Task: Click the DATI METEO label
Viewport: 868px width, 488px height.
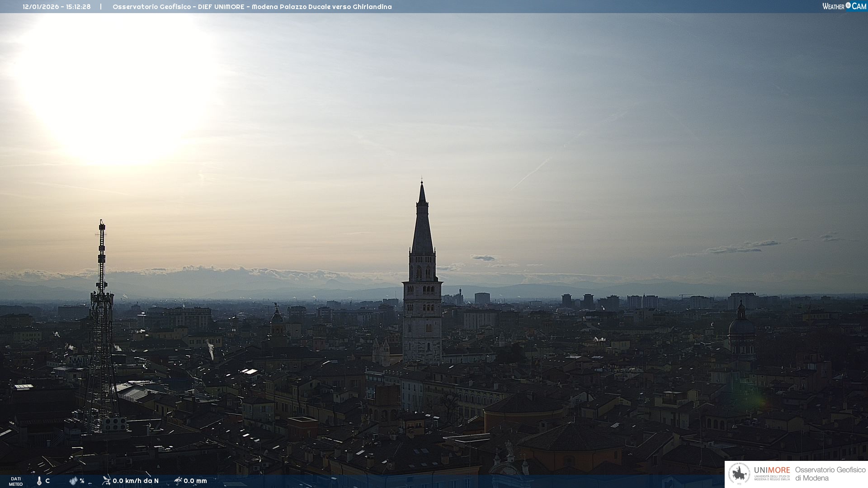Action: click(16, 481)
